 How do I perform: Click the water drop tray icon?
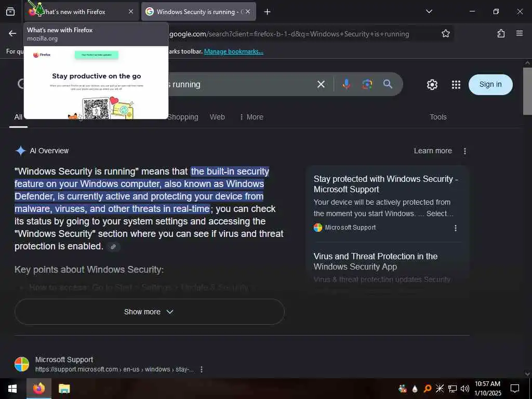coord(415,389)
